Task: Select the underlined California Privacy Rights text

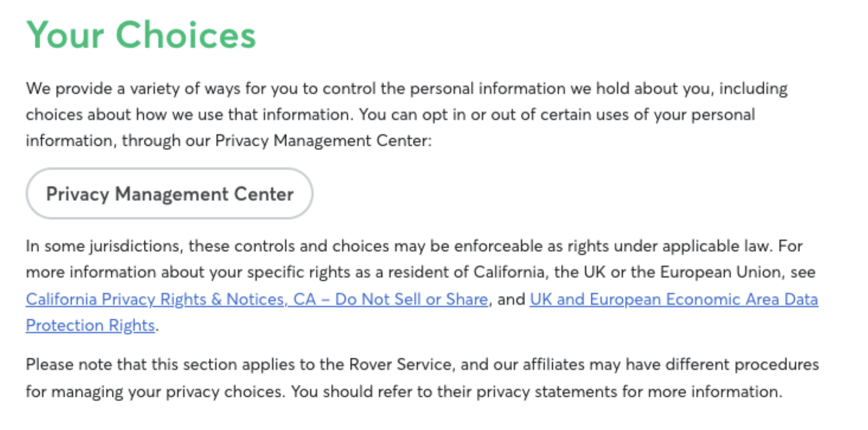Action: click(x=117, y=299)
